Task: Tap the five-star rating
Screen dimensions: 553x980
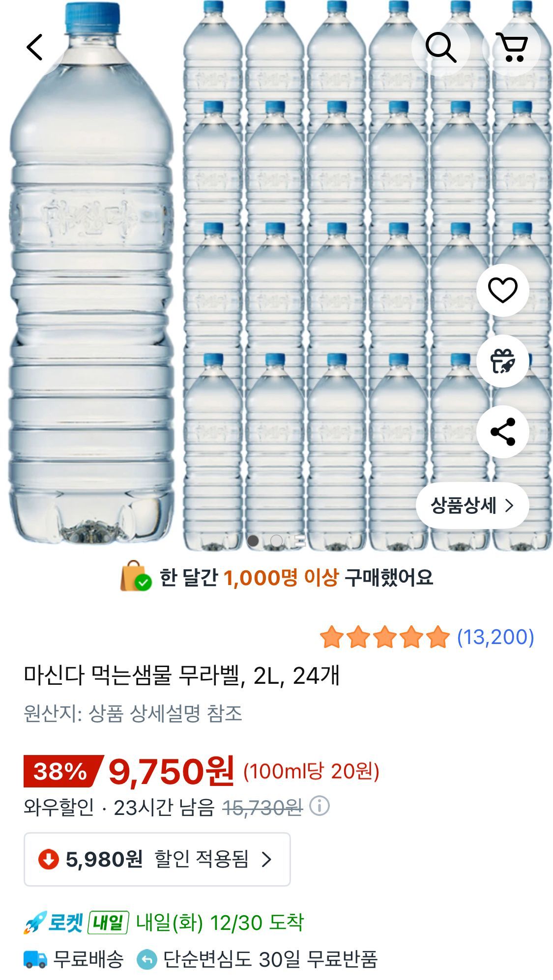Action: point(384,637)
